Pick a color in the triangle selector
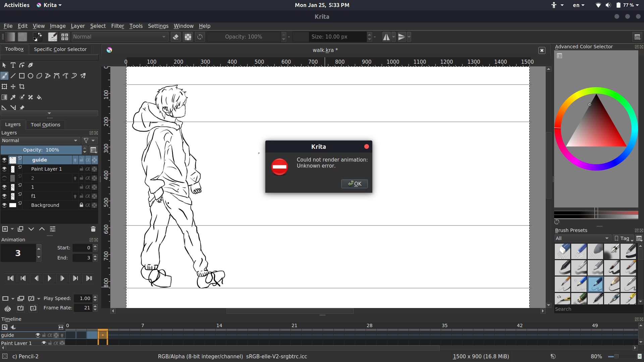This screenshot has width=644, height=362. coord(596,131)
